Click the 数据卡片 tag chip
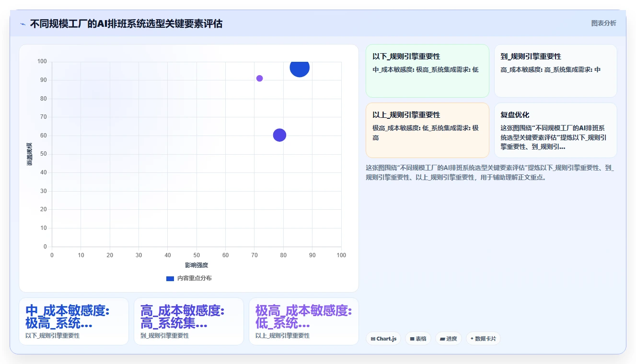The width and height of the screenshot is (636, 364). (483, 339)
